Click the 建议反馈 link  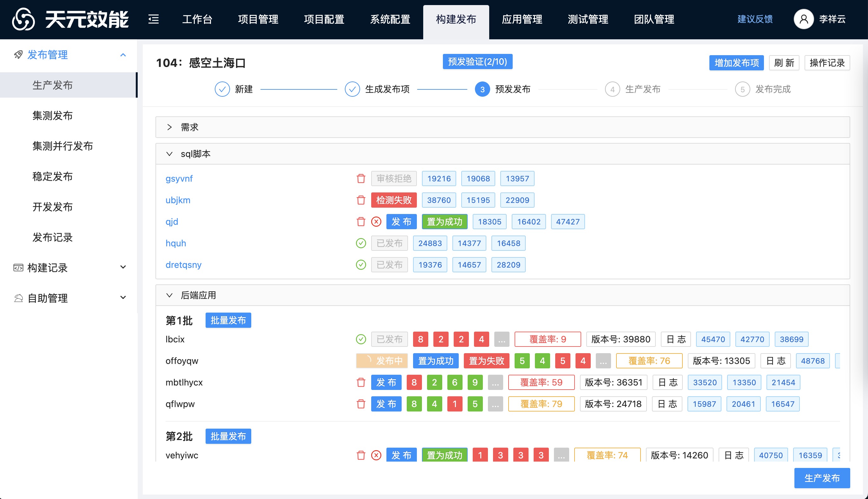point(755,19)
